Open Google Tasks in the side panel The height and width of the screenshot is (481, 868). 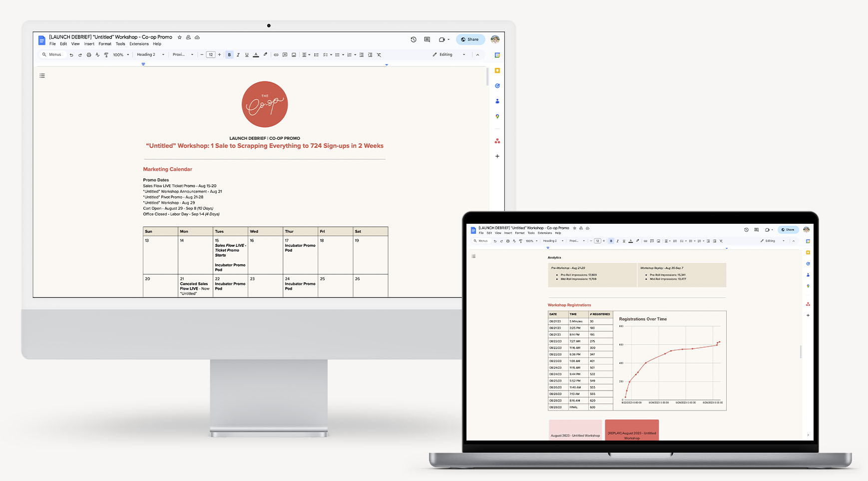coord(497,85)
